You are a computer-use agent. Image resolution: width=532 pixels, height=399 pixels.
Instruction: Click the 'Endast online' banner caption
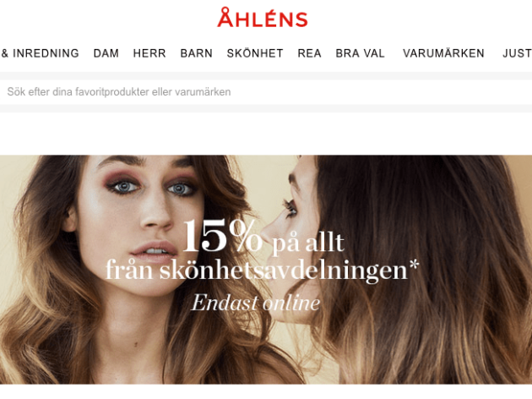256,303
